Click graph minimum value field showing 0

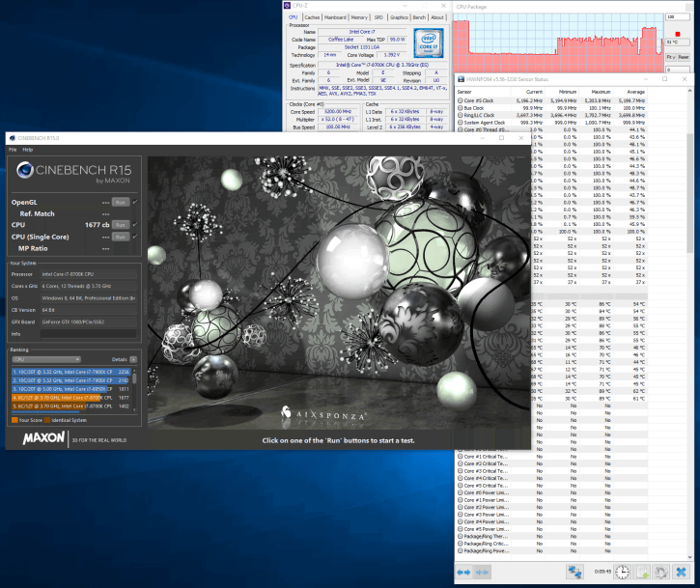tap(677, 70)
